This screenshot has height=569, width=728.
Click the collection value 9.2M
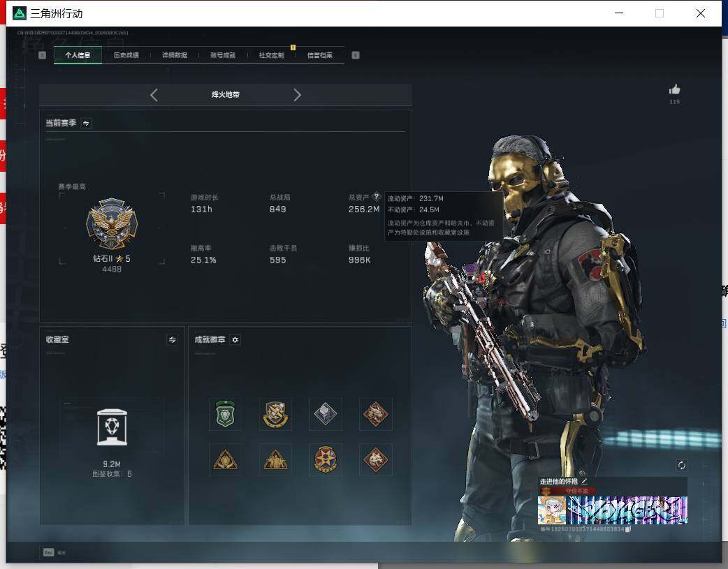[112, 464]
